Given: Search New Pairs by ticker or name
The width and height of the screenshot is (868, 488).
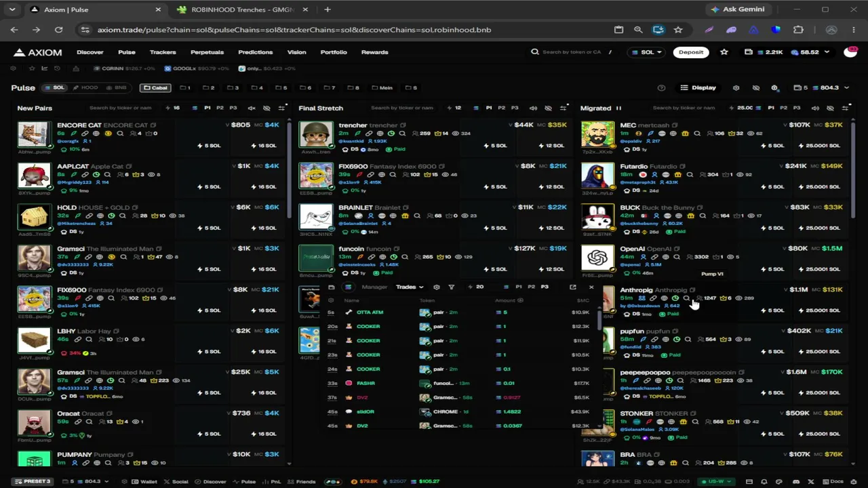Looking at the screenshot, I should click(x=121, y=108).
